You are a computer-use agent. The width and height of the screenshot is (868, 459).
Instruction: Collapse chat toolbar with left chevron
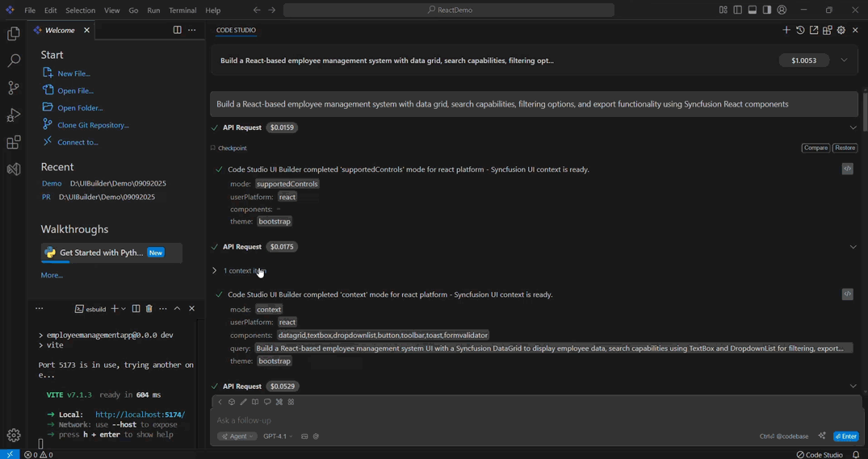point(220,402)
